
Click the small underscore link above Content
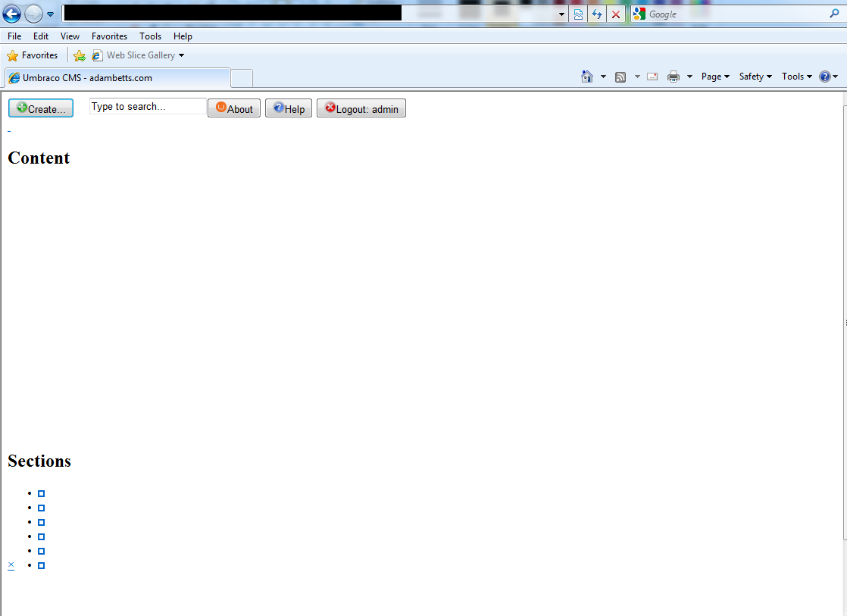click(9, 130)
